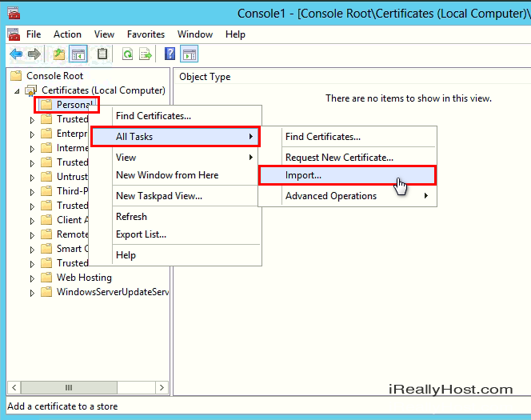The image size is (531, 420).
Task: Click the Third-P... row folder icon
Action: [x=46, y=191]
